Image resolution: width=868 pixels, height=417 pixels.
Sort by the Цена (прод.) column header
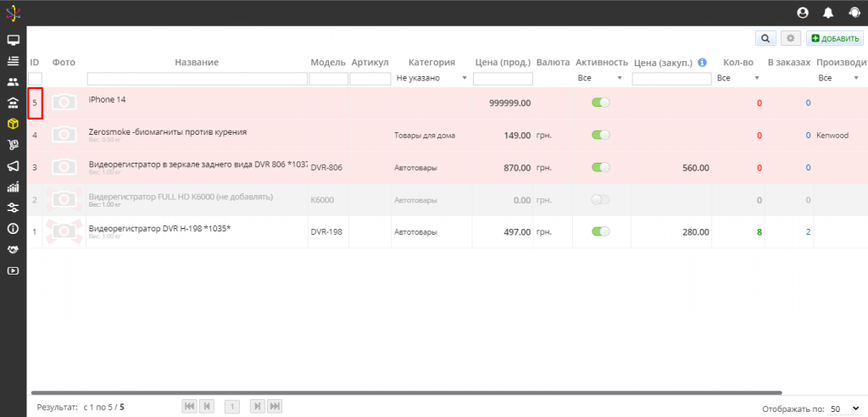coord(504,63)
